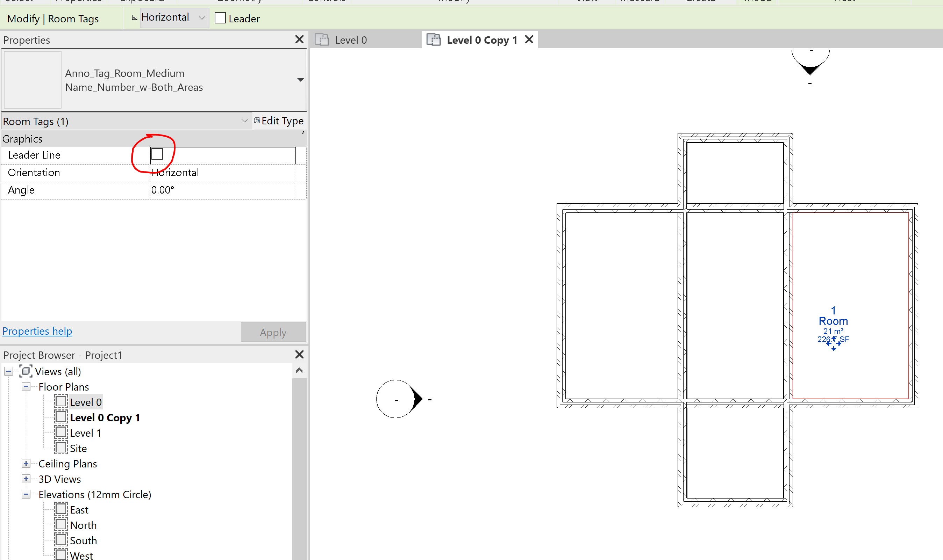This screenshot has height=560, width=943.
Task: Select Site floor plan in browser
Action: pyautogui.click(x=78, y=448)
